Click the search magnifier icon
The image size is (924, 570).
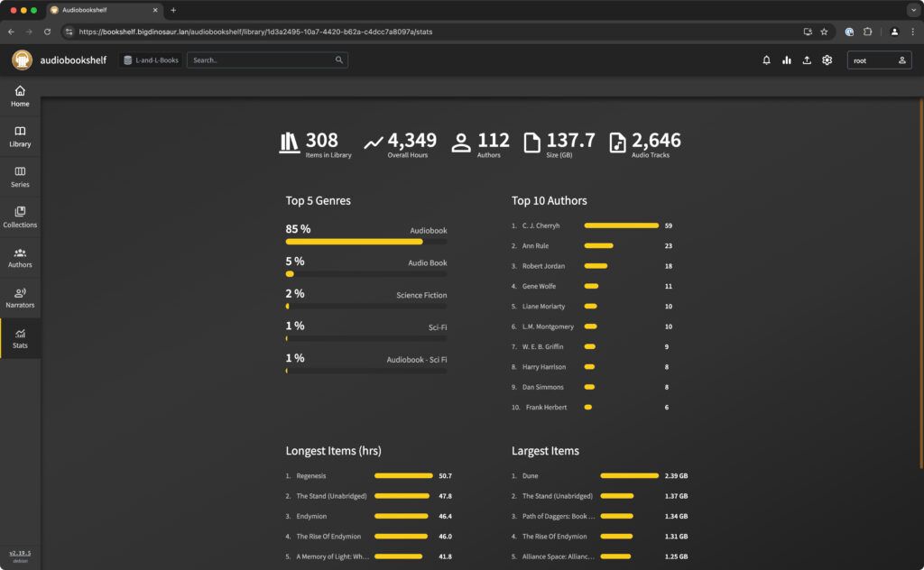(x=339, y=60)
